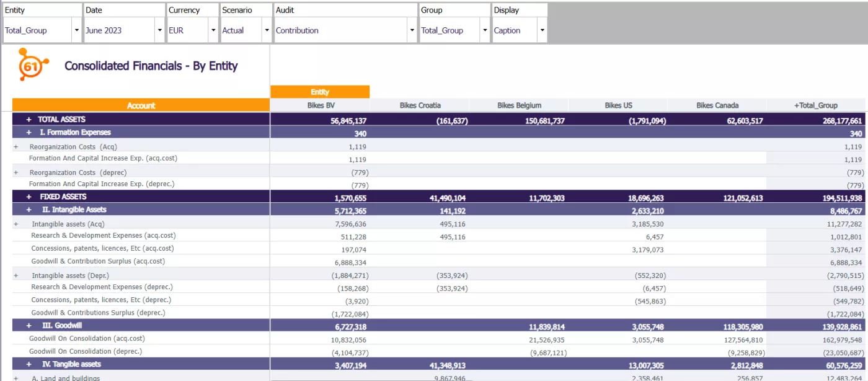This screenshot has height=381, width=868.
Task: Expand the III. Goodwill section
Action: (x=27, y=326)
